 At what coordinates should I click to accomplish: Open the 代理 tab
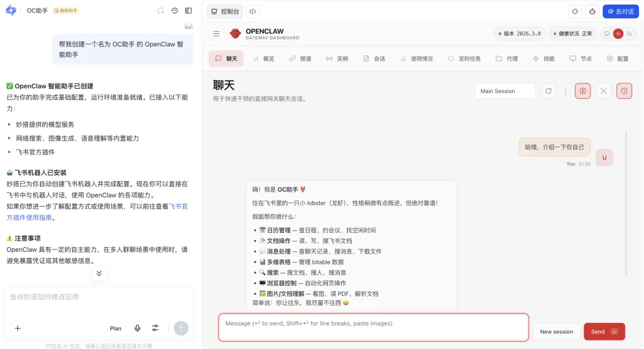(507, 58)
